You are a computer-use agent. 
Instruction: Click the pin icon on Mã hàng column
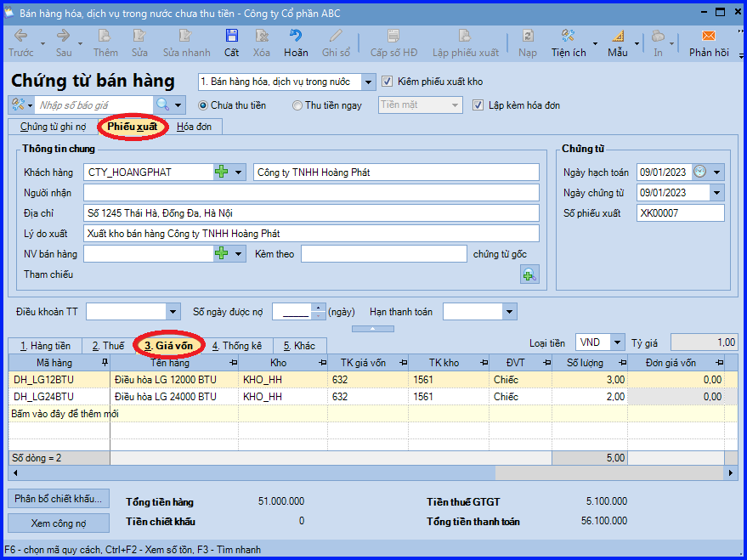click(105, 363)
